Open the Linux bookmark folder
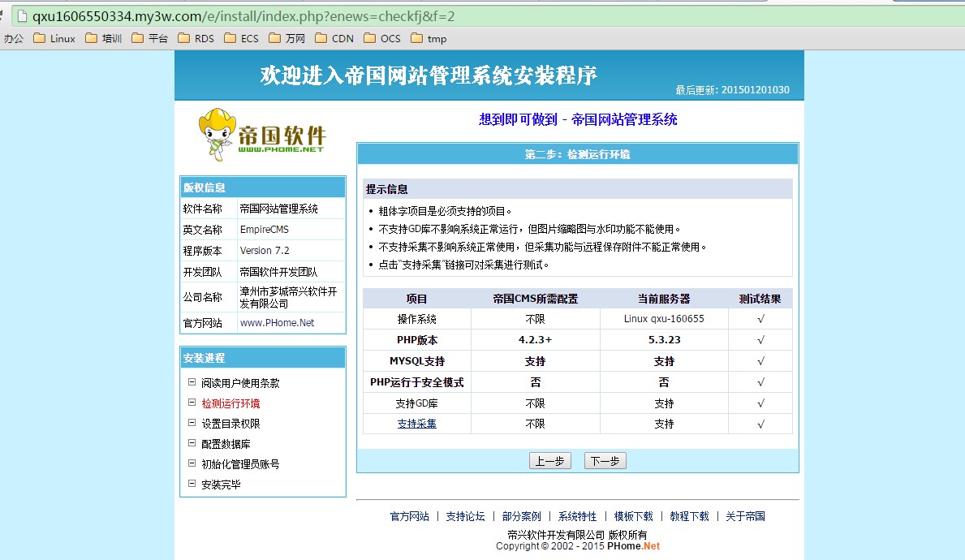The image size is (965, 560). pyautogui.click(x=55, y=38)
